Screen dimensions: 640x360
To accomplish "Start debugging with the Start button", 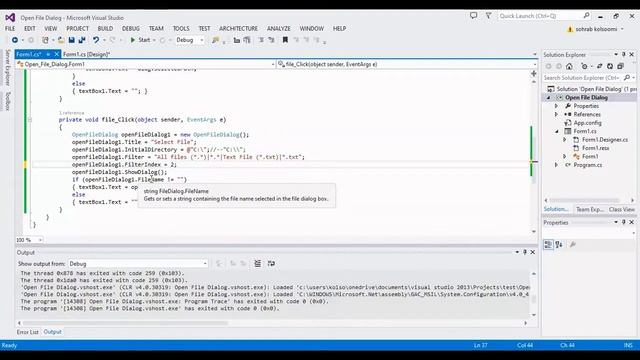I will pyautogui.click(x=140, y=40).
